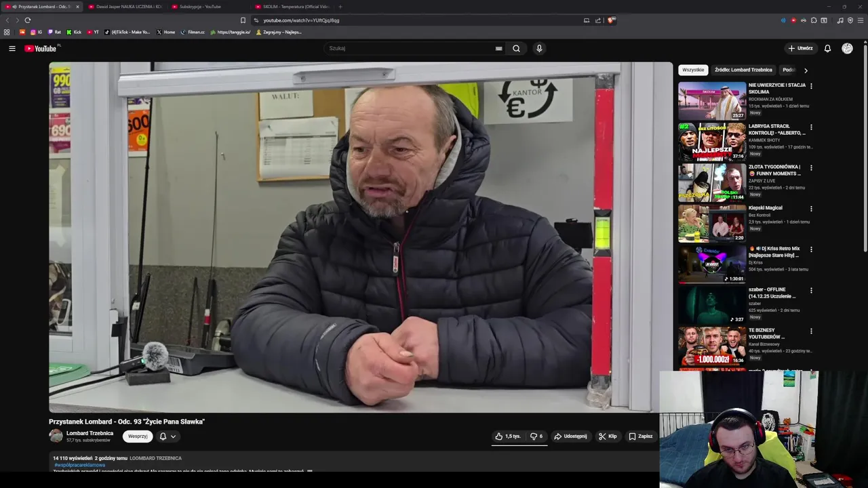Go back with browser back arrow
Viewport: 868px width, 488px height.
[x=7, y=20]
